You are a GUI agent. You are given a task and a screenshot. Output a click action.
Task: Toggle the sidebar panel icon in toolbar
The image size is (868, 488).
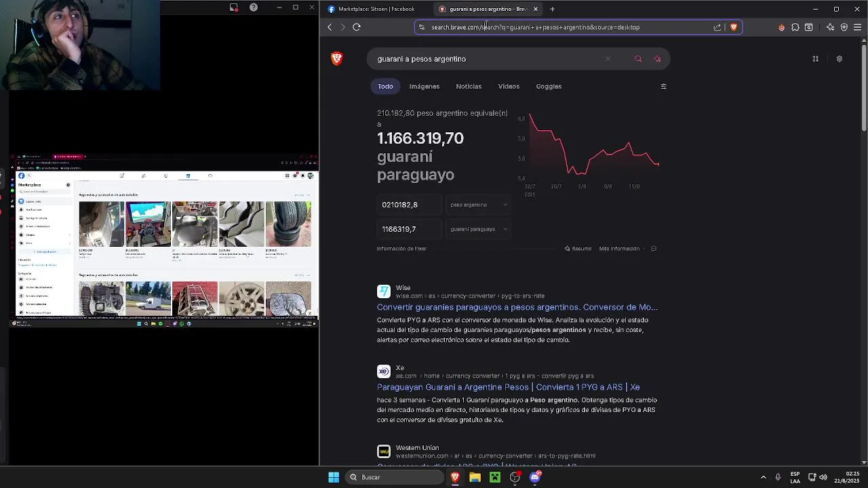(x=809, y=27)
